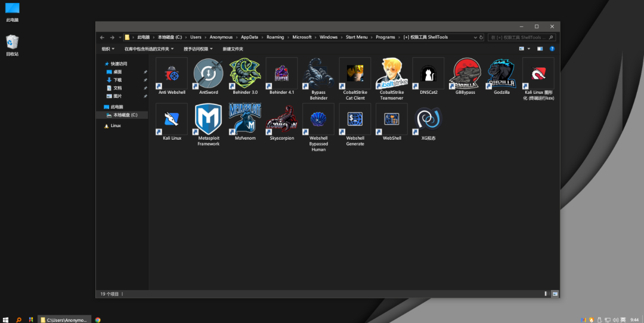Select the Godzilla shortcut icon
The image size is (644, 323).
[x=501, y=73]
